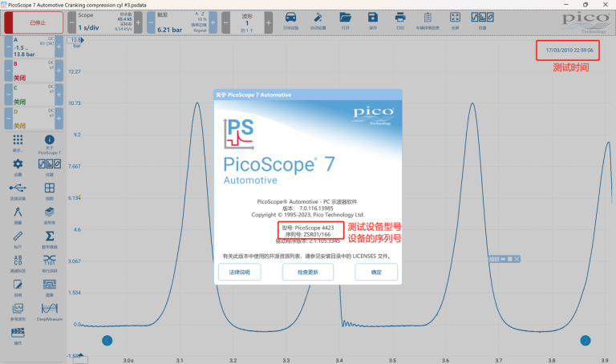The width and height of the screenshot is (616, 364).
Task: Click Legal notices (法律说明) button in About dialog
Action: pyautogui.click(x=239, y=272)
